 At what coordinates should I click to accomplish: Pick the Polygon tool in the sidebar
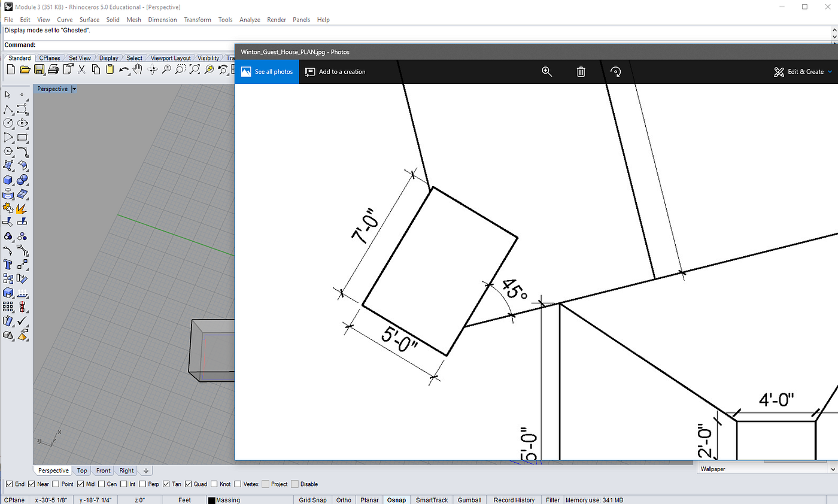[8, 151]
